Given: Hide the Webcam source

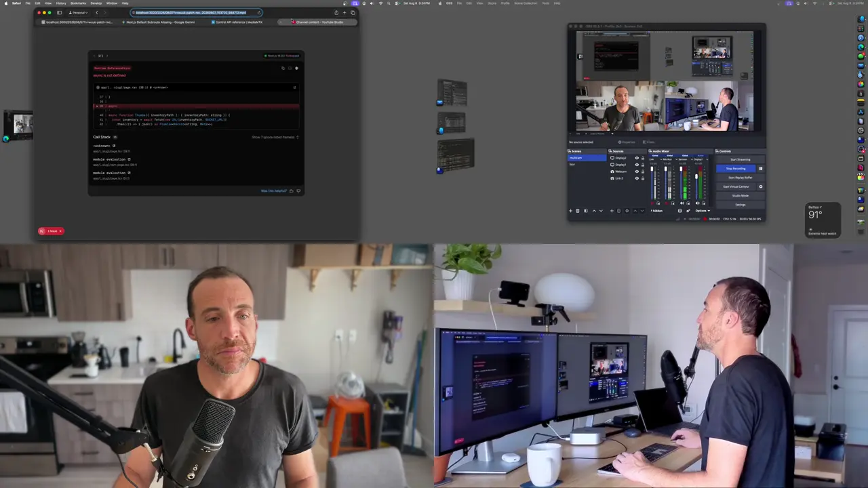Looking at the screenshot, I should point(637,171).
